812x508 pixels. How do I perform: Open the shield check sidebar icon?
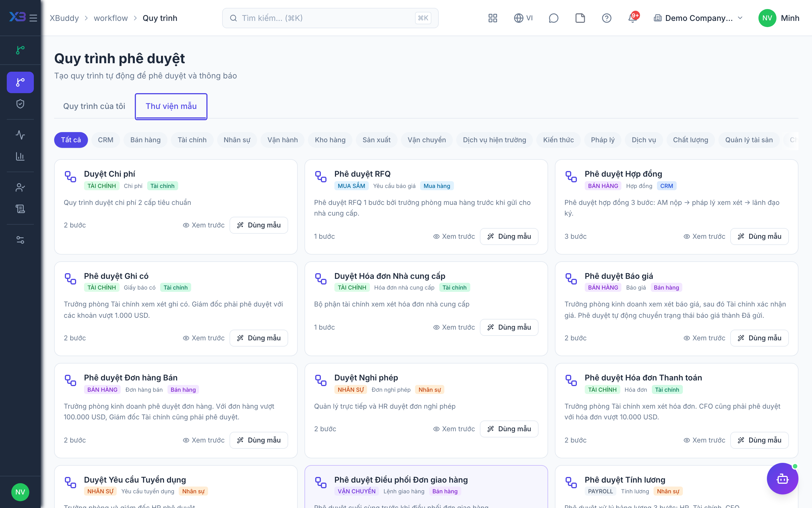[x=20, y=104]
